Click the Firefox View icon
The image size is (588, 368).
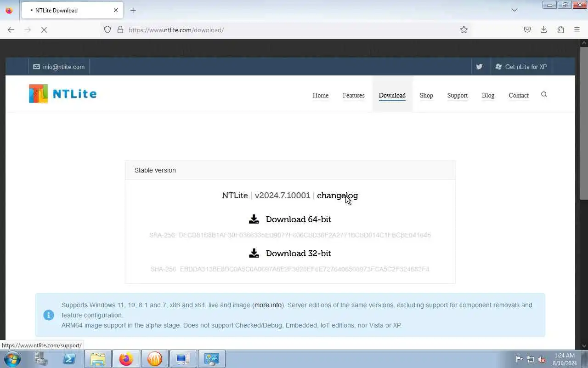[x=9, y=10]
